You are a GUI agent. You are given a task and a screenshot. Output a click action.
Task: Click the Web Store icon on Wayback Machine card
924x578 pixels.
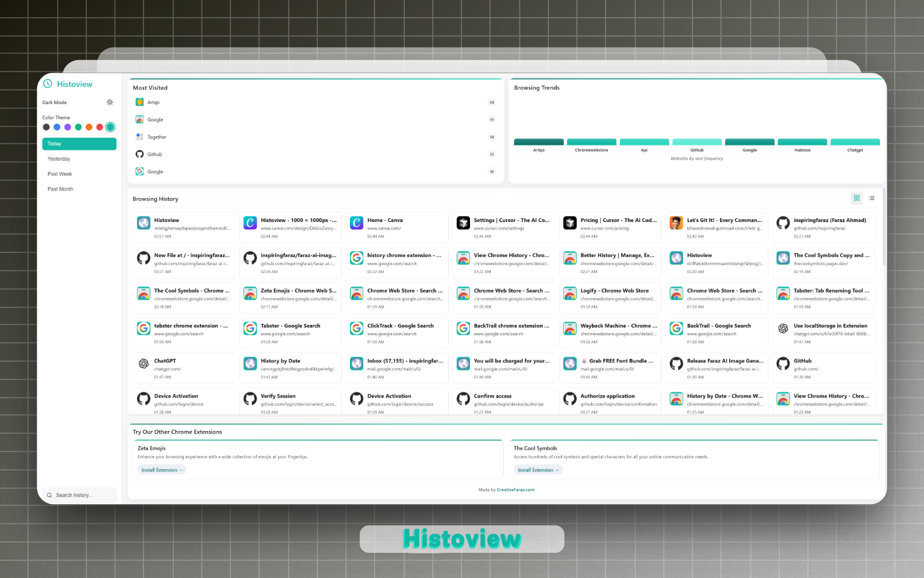click(570, 328)
